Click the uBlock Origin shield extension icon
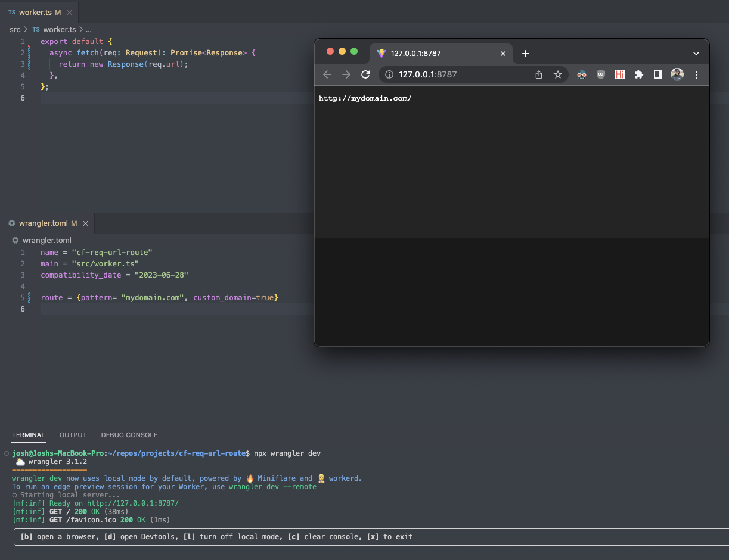Image resolution: width=729 pixels, height=560 pixels. coord(601,74)
